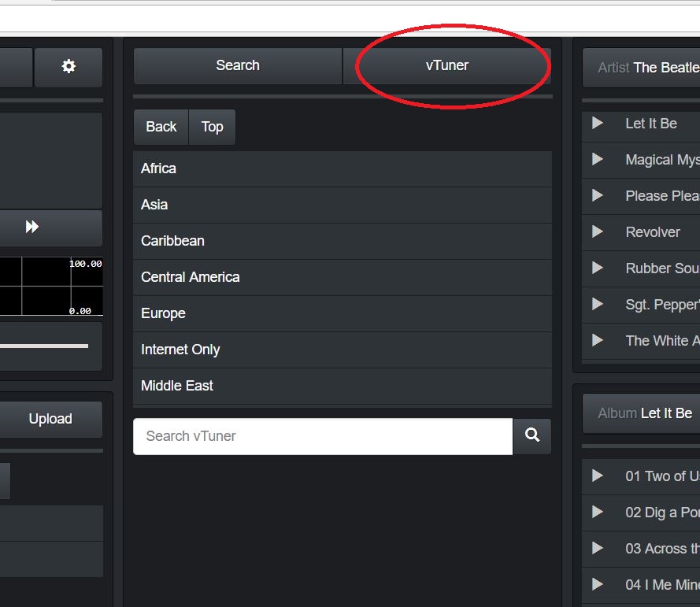
Task: Select the Sgt. Pepper album title
Action: click(663, 305)
